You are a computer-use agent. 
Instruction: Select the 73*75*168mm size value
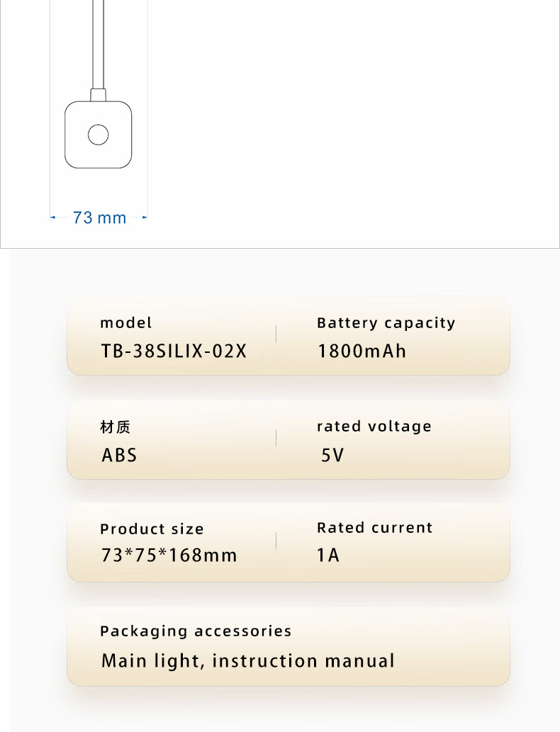[169, 556]
